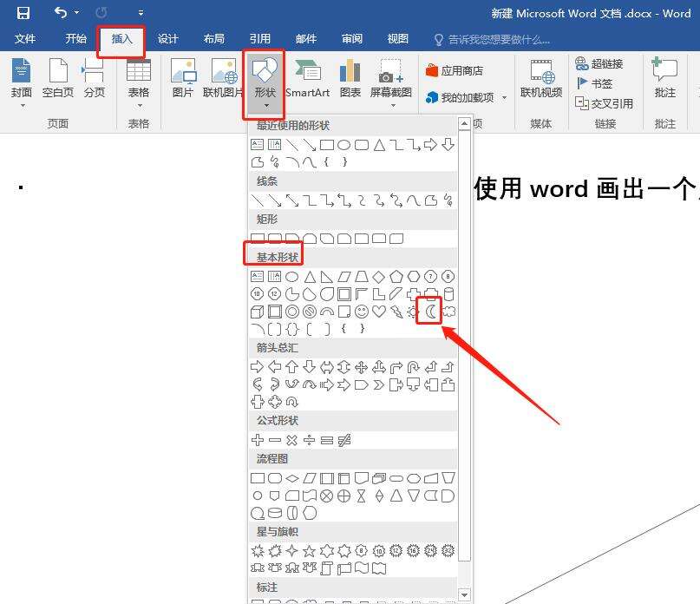Switch to the 审阅 ribbon tab
700x604 pixels.
[x=352, y=39]
